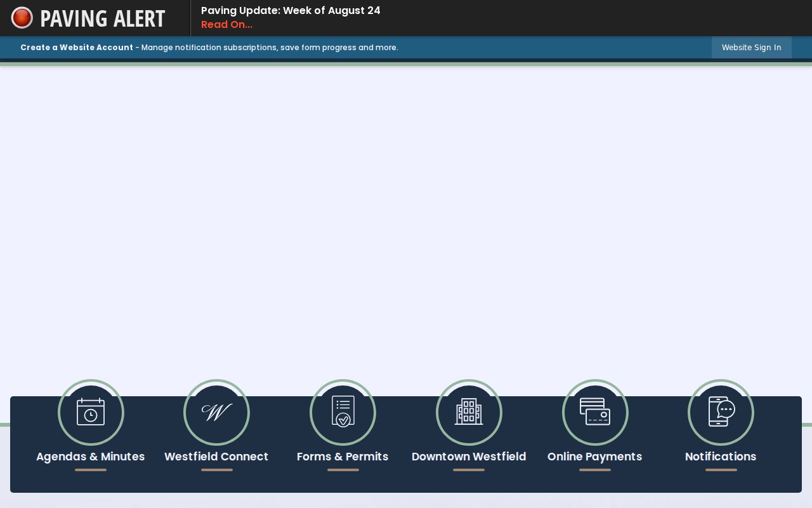The image size is (812, 508).
Task: Open the Online Payments text label
Action: [595, 457]
